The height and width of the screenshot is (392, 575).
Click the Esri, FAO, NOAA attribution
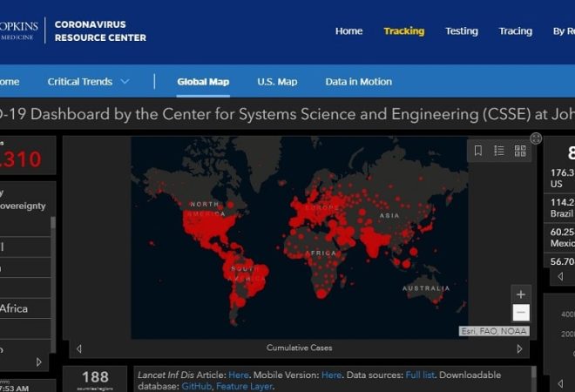pos(494,331)
